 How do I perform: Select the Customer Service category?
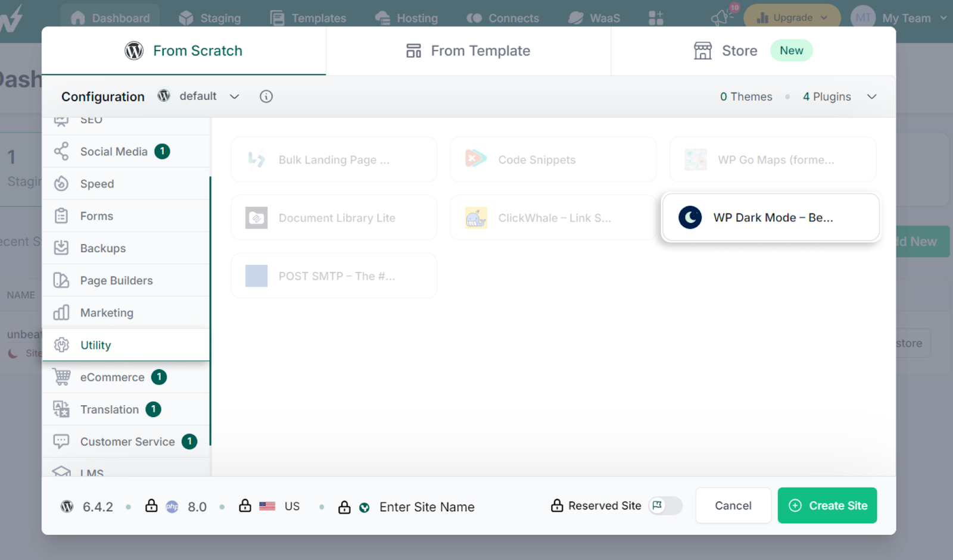click(x=126, y=442)
